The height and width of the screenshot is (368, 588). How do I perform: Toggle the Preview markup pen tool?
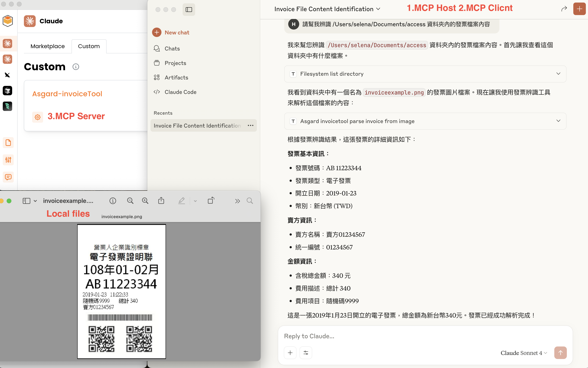coord(182,201)
